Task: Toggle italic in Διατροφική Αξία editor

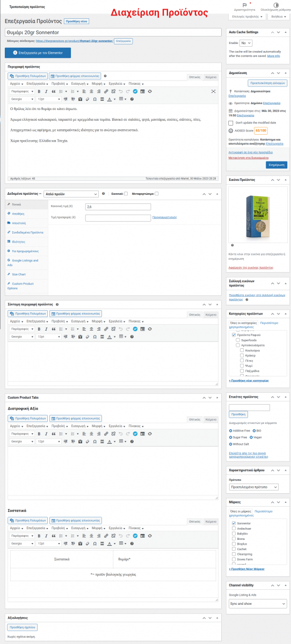Action: coord(46,433)
